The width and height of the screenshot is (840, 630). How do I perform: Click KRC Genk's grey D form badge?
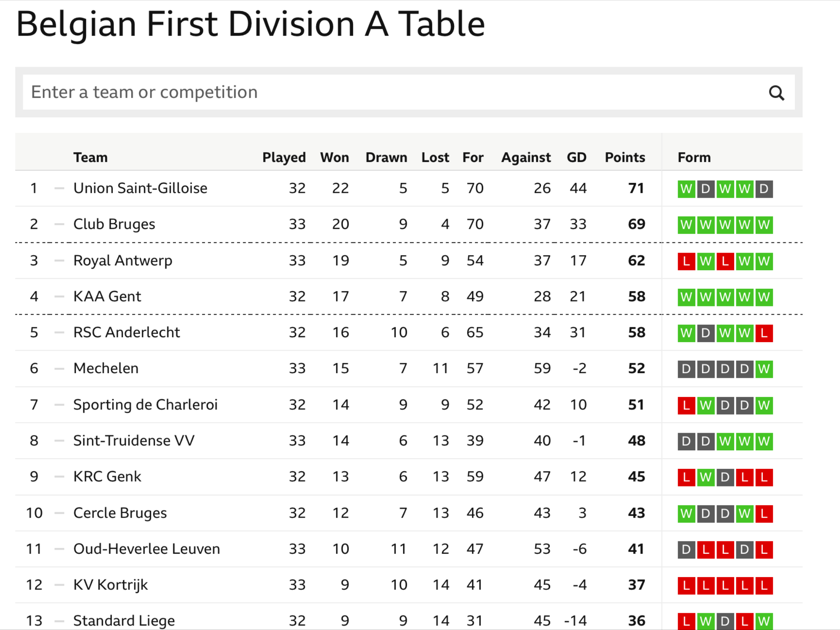(725, 477)
